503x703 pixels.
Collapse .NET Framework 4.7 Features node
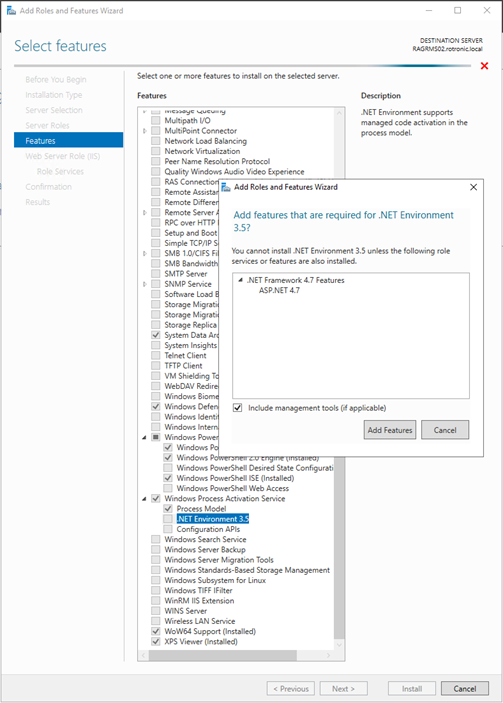[240, 280]
